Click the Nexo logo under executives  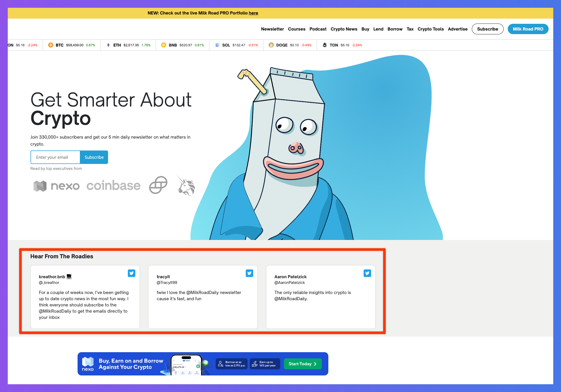click(56, 186)
